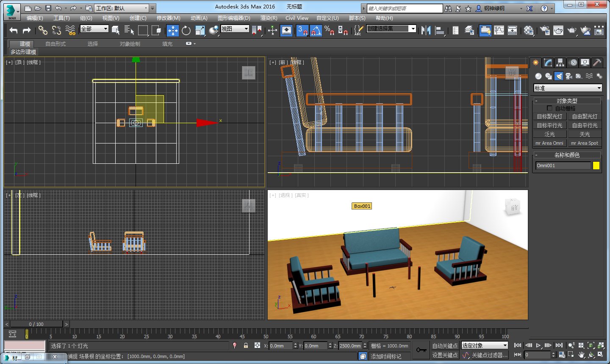Screen dimensions: 610x364
Task: Enable the 自动栅格 checkbox
Action: coord(549,108)
